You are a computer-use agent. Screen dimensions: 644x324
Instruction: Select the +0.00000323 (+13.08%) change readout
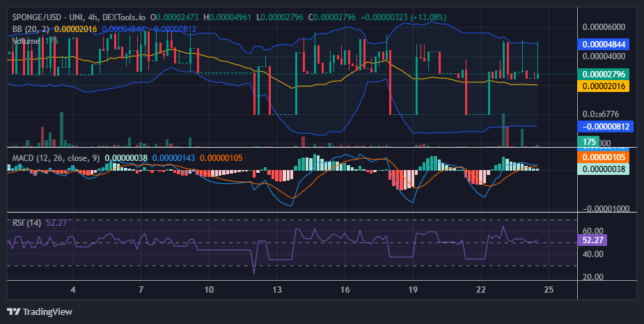click(403, 17)
